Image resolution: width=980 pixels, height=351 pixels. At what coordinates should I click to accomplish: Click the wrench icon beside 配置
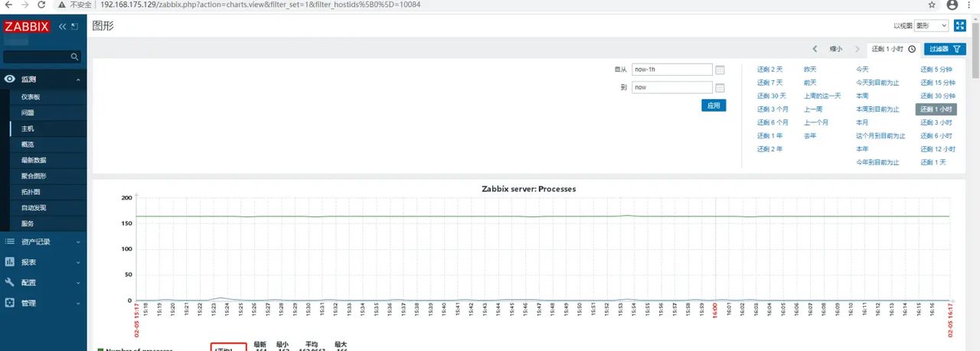pos(10,282)
